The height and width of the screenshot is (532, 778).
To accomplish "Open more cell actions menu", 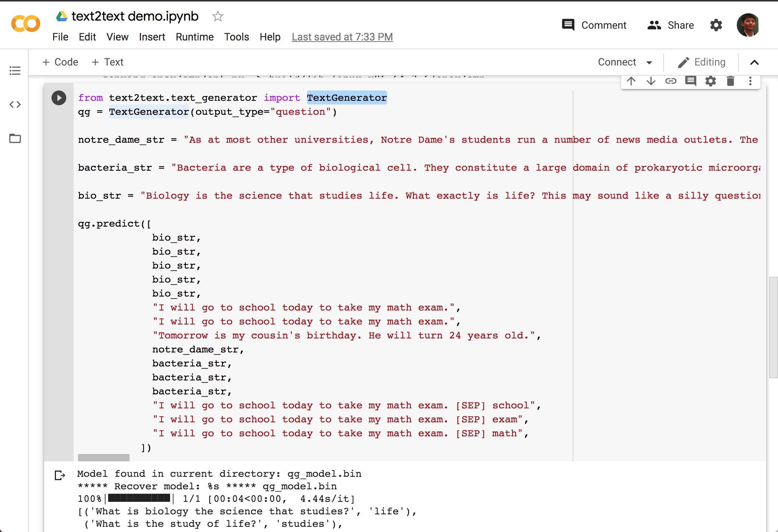I will coord(750,81).
